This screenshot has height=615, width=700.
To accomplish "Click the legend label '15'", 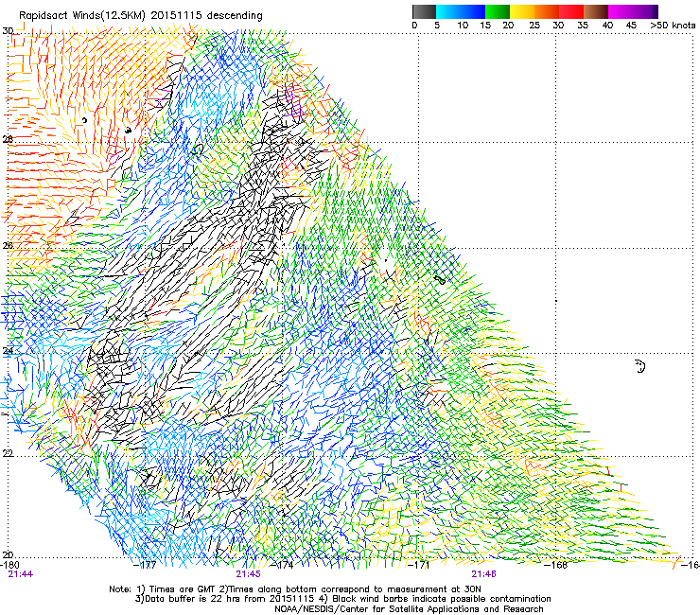I will pyautogui.click(x=485, y=26).
